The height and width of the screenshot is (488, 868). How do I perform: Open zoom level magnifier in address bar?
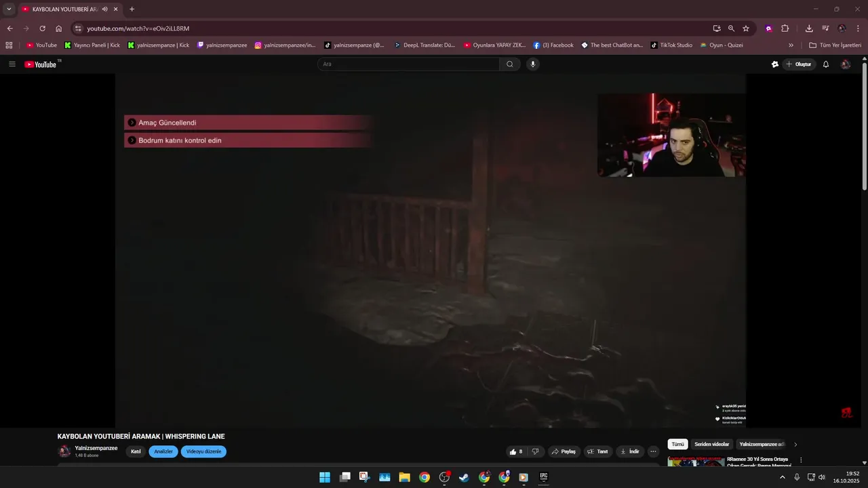pos(731,28)
